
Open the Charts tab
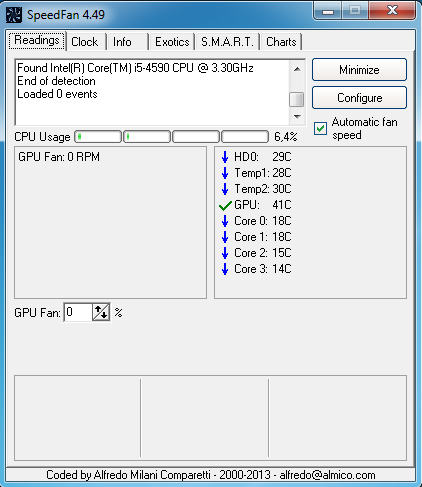pyautogui.click(x=281, y=42)
